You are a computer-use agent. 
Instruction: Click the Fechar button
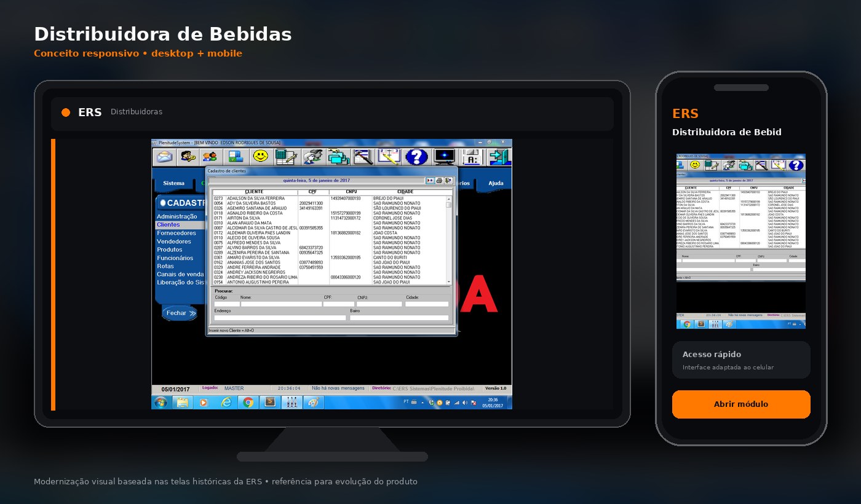[x=180, y=313]
